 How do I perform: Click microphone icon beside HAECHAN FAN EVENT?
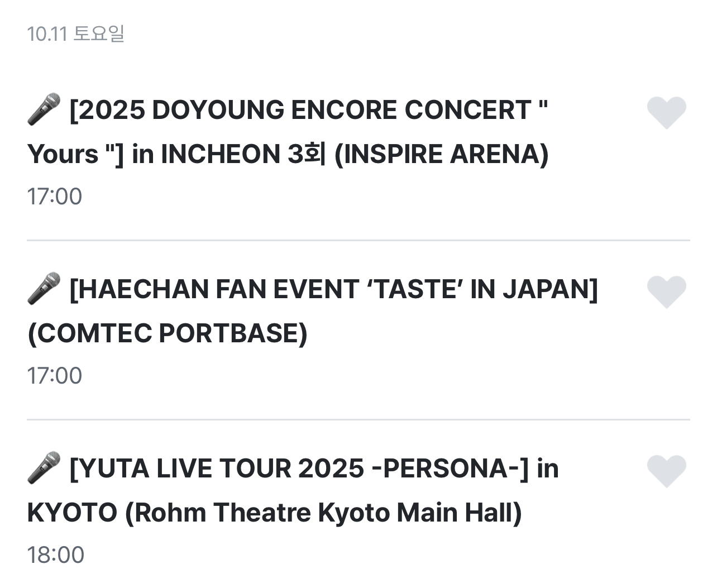point(44,289)
